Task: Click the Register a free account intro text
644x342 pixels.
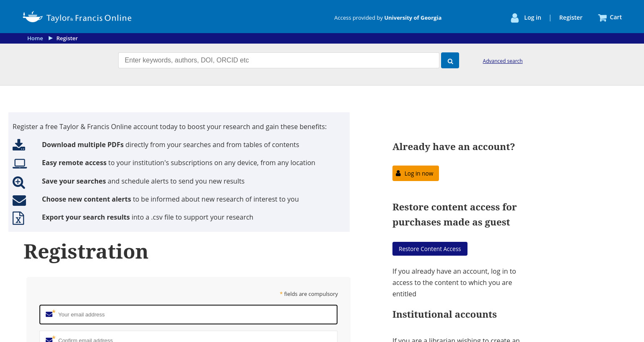Action: point(169,127)
